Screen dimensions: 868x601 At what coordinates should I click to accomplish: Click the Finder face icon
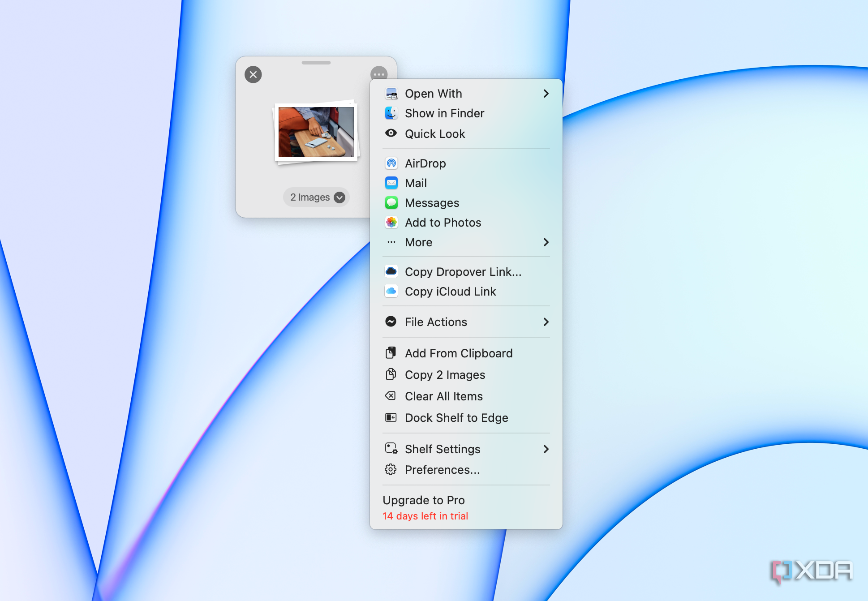click(391, 113)
